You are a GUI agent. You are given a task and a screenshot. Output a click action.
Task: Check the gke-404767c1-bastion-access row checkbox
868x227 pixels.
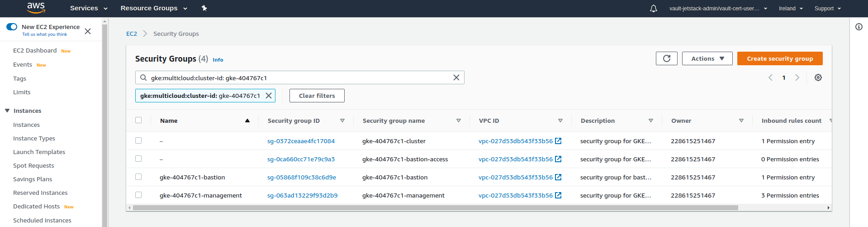coord(138,159)
